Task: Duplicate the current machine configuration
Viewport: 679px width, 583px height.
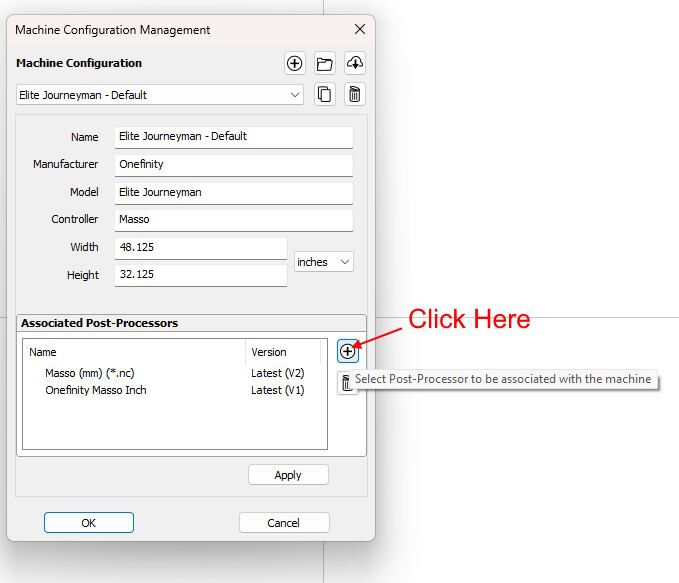Action: click(324, 95)
